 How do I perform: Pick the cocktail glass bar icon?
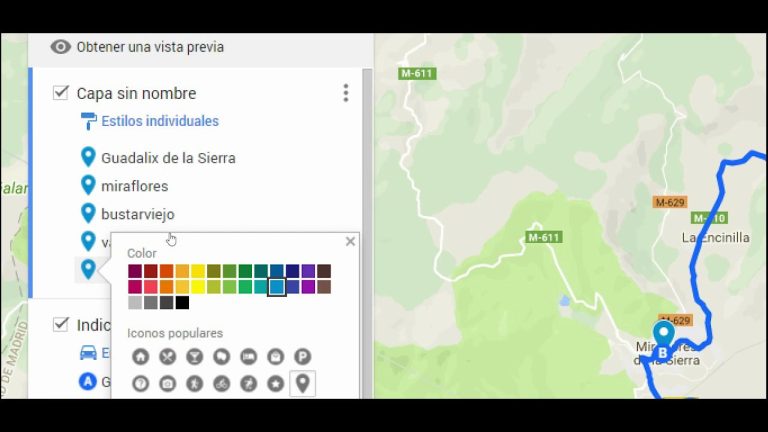pos(194,357)
